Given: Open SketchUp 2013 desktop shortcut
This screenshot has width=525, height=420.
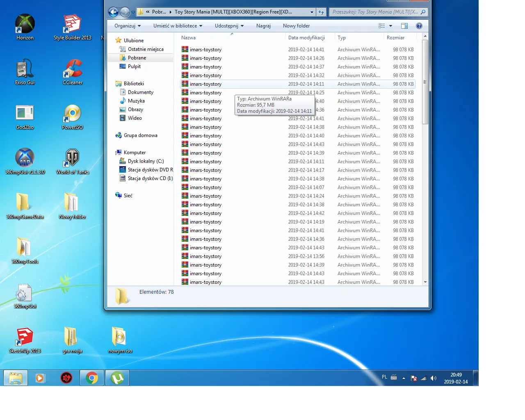Looking at the screenshot, I should click(x=25, y=340).
